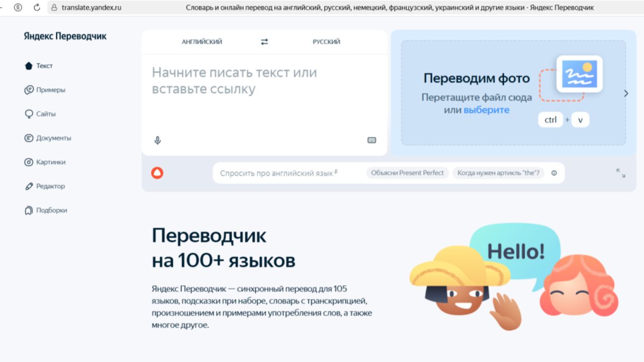
Task: Open the Алиса assistant icon
Action: click(x=157, y=172)
